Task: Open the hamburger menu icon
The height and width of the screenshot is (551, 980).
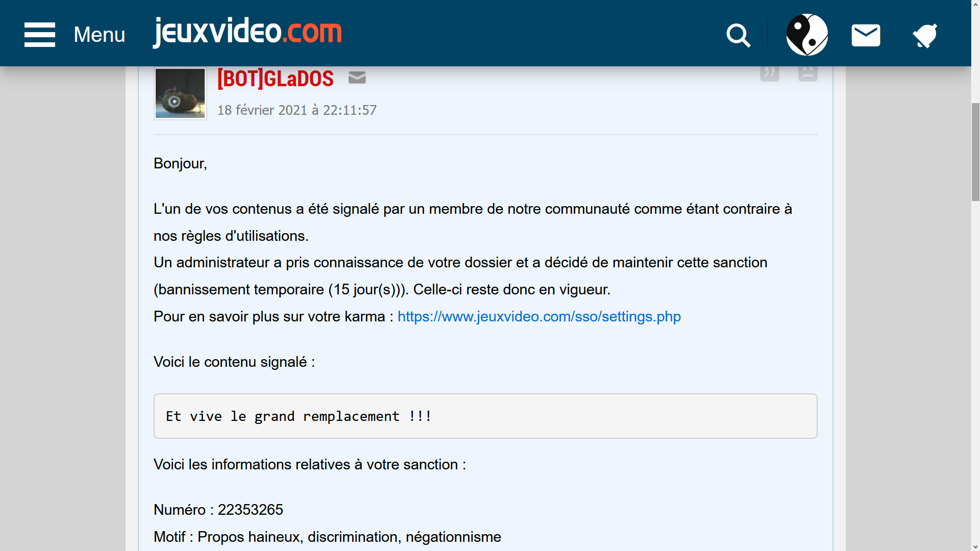Action: pyautogui.click(x=40, y=35)
